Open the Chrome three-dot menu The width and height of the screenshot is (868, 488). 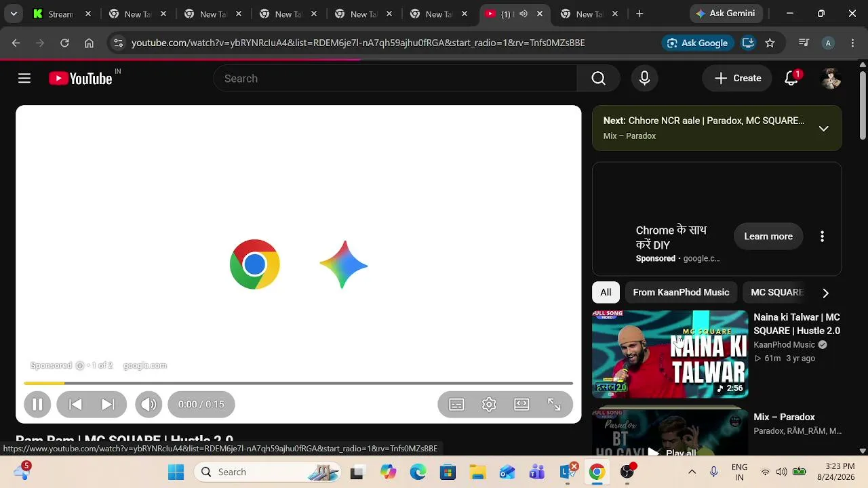coord(852,43)
